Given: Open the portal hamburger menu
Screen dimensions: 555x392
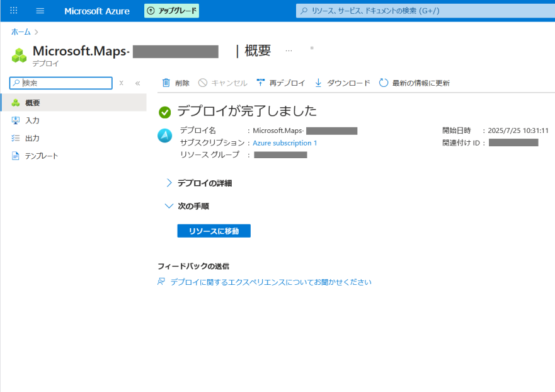Looking at the screenshot, I should point(40,11).
